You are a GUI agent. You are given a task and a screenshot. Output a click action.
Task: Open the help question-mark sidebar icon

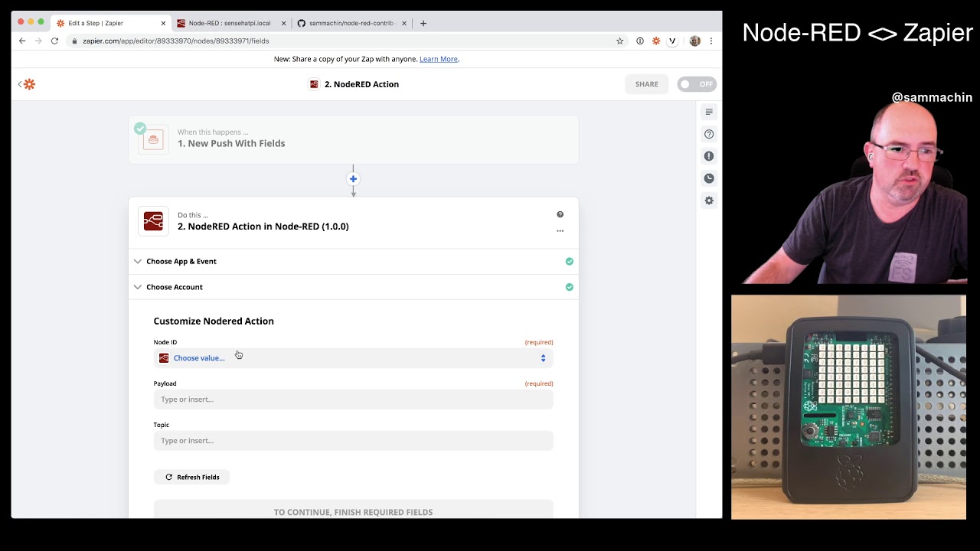709,134
